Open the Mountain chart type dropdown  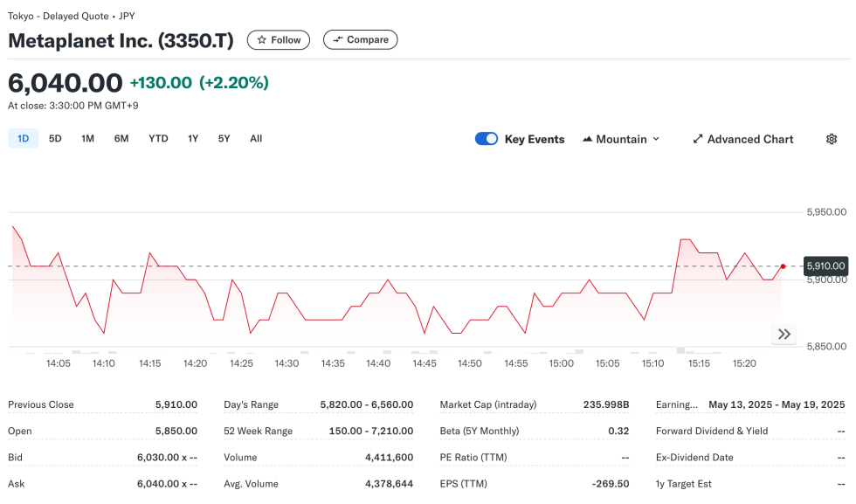coord(621,139)
